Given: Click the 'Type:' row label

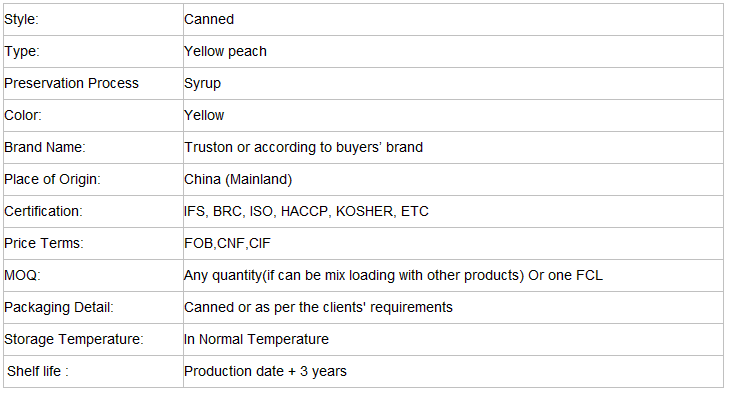Looking at the screenshot, I should coord(22,51).
